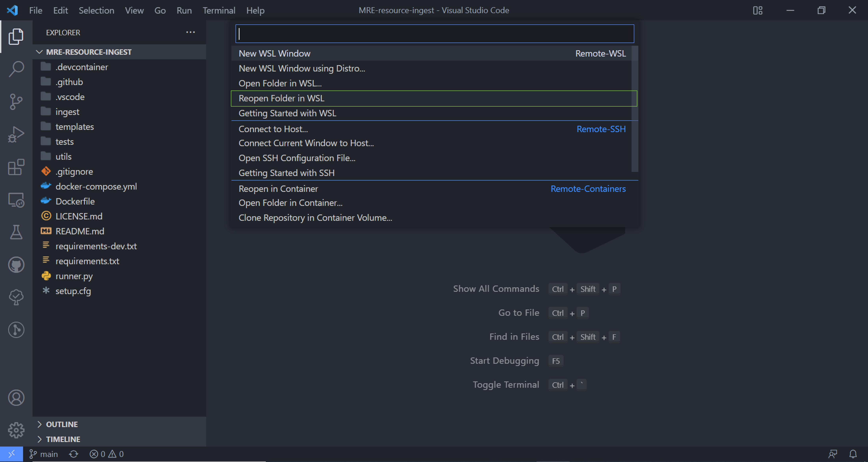The image size is (868, 462).
Task: Open the Extensions view
Action: click(16, 167)
